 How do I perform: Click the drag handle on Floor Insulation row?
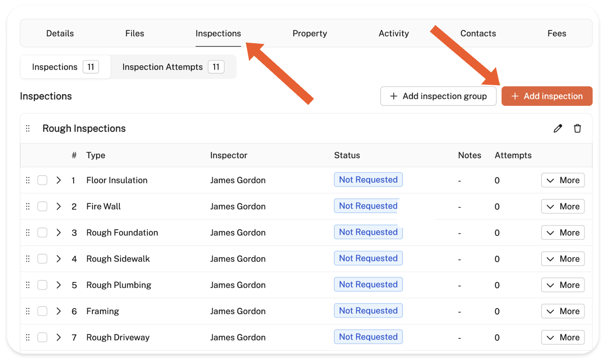28,180
